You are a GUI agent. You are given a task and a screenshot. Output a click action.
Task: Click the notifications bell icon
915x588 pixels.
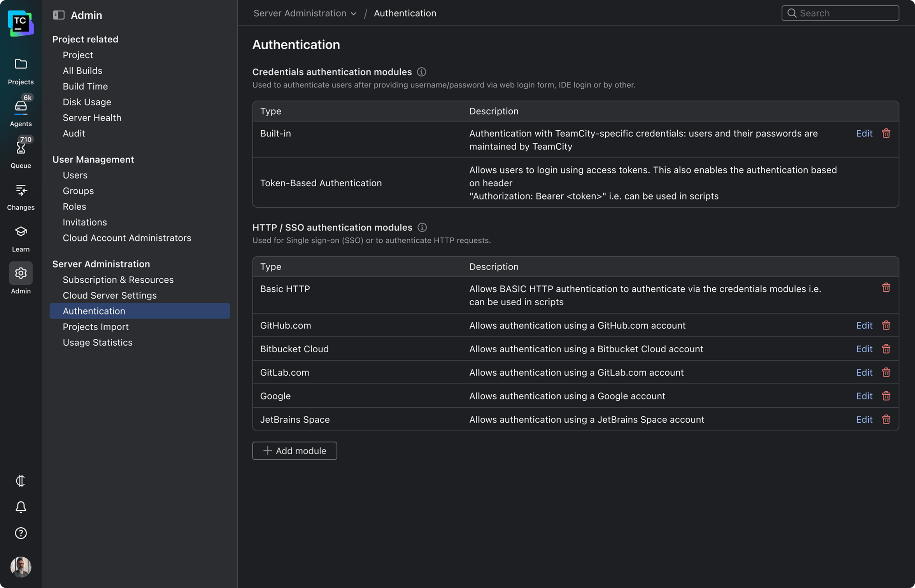tap(21, 507)
